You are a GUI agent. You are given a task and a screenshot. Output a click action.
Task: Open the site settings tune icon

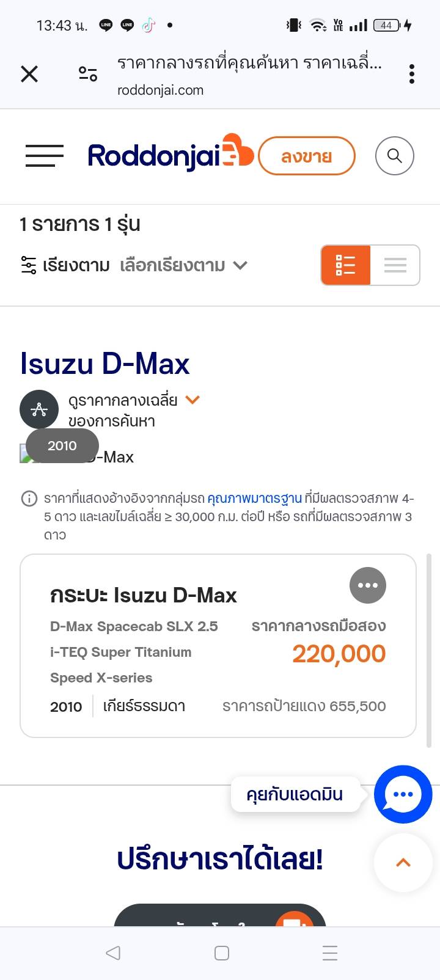(x=88, y=74)
